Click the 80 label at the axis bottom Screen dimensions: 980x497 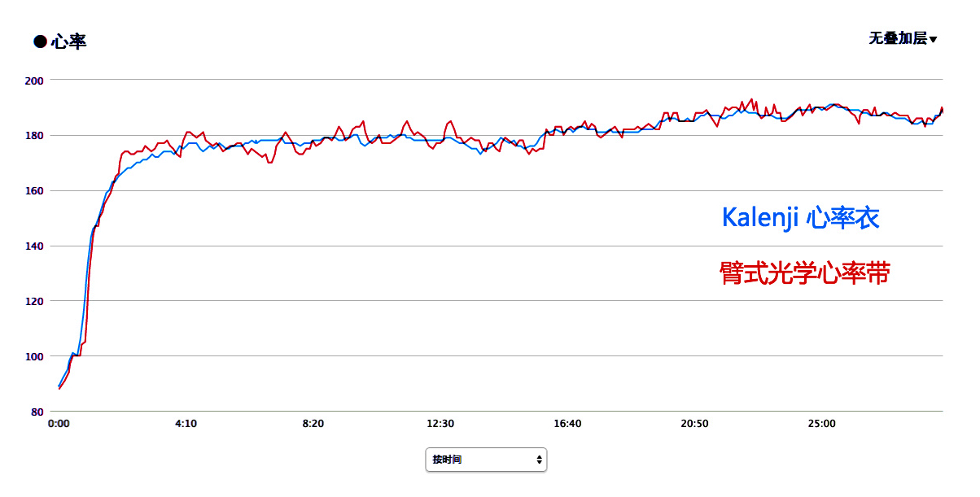pos(37,412)
